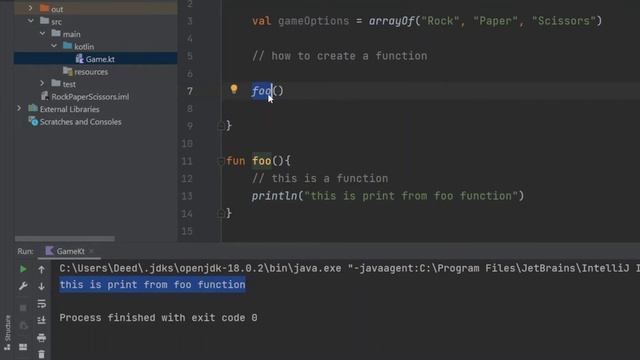Click the val keyword on line 3
This screenshot has width=640, height=360.
262,21
